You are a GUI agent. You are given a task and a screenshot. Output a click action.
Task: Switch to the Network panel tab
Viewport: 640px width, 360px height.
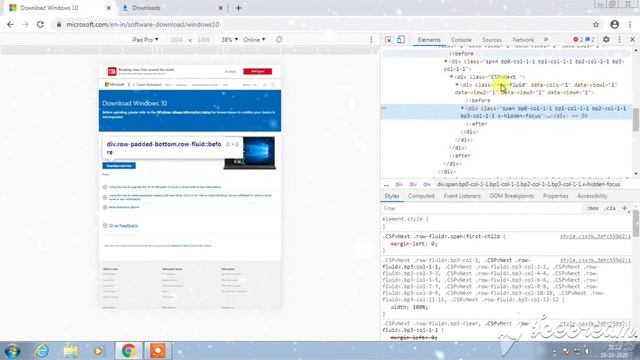523,40
